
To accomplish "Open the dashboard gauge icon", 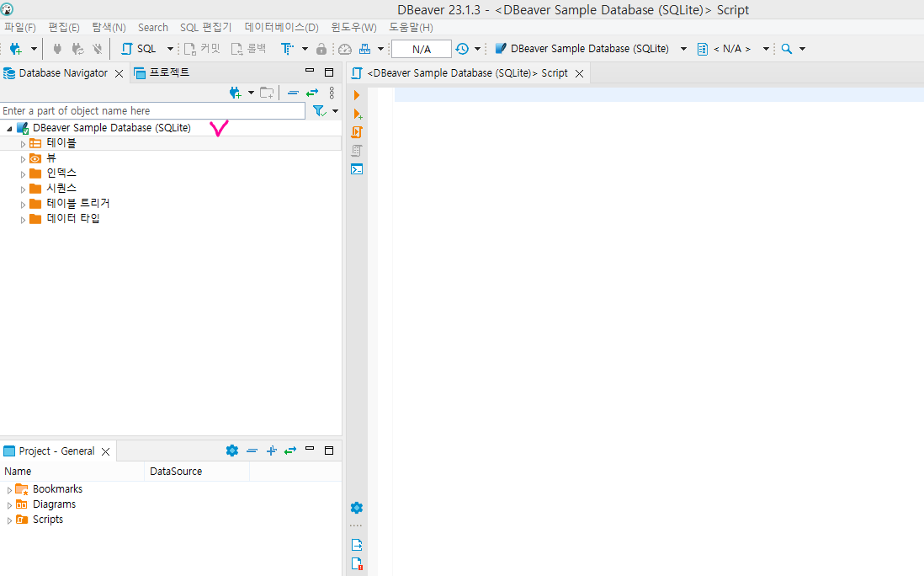I will click(x=345, y=49).
